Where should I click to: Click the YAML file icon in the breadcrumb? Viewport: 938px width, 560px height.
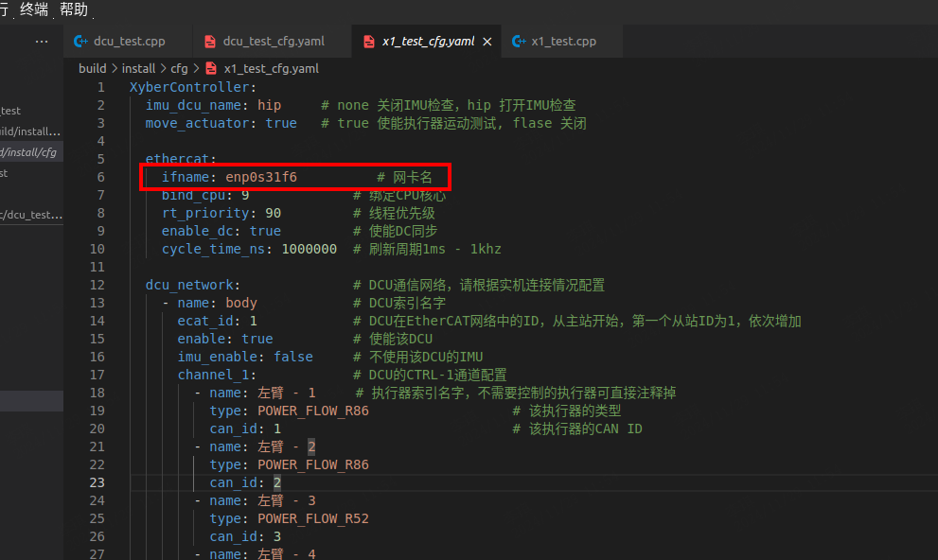(x=211, y=68)
